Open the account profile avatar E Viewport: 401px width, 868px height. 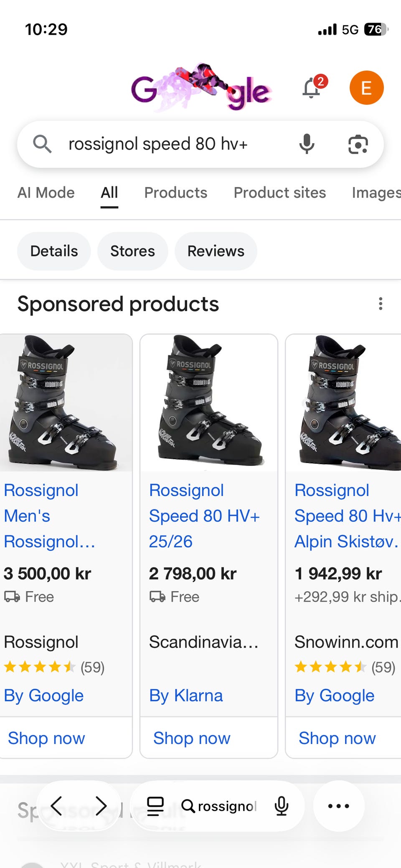click(366, 88)
